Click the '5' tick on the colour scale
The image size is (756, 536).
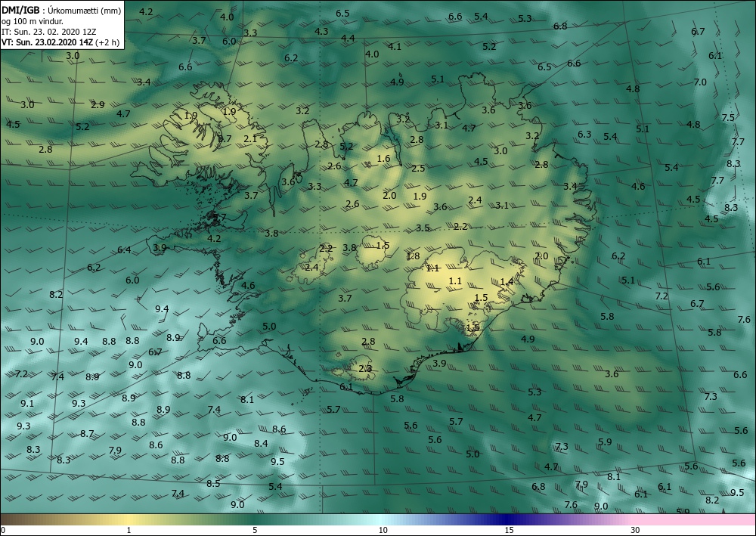(255, 530)
